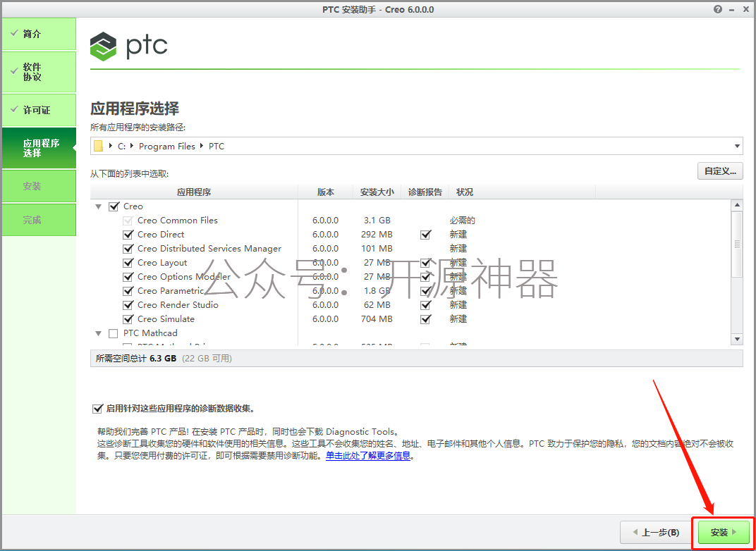
Task: Uncheck Creo Parametric application
Action: pyautogui.click(x=128, y=292)
